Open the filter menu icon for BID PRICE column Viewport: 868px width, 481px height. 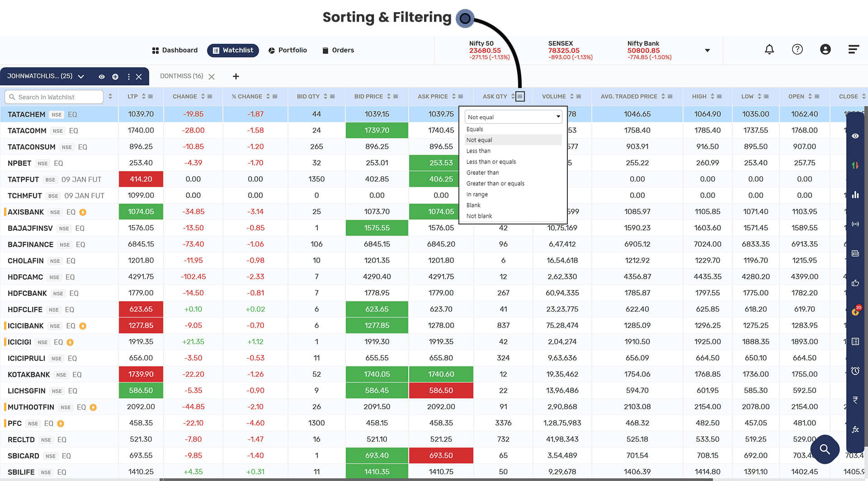[x=396, y=97]
